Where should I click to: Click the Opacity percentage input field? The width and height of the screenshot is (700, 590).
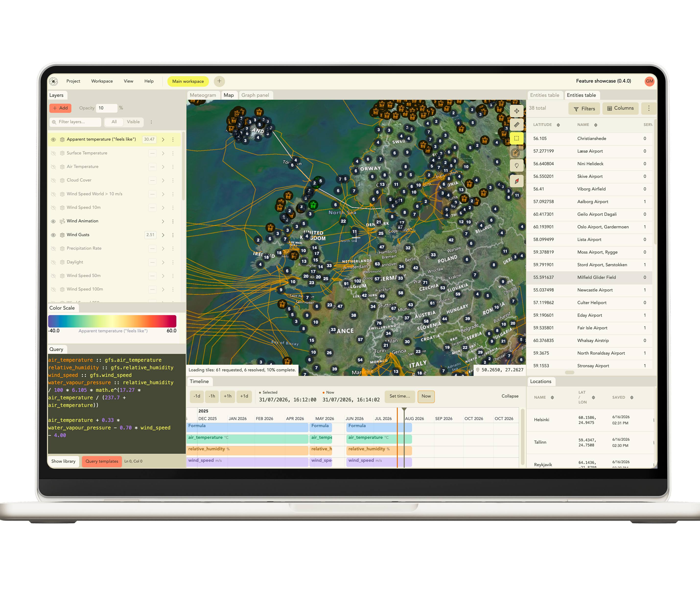click(x=107, y=108)
